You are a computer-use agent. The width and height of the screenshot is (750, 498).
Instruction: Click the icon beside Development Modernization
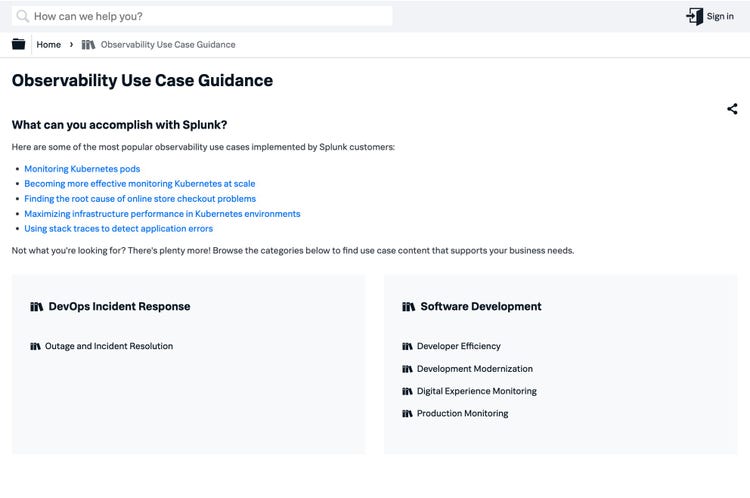point(407,369)
